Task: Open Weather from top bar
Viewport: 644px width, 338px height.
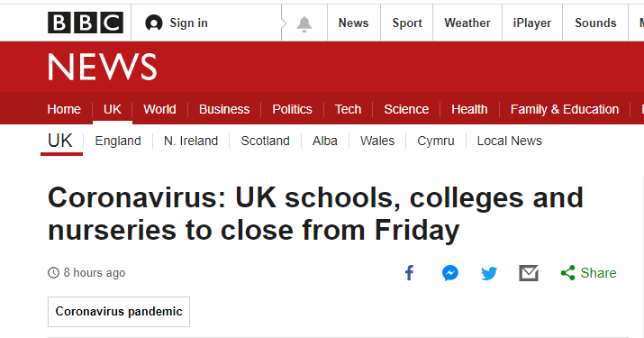Action: pos(467,23)
